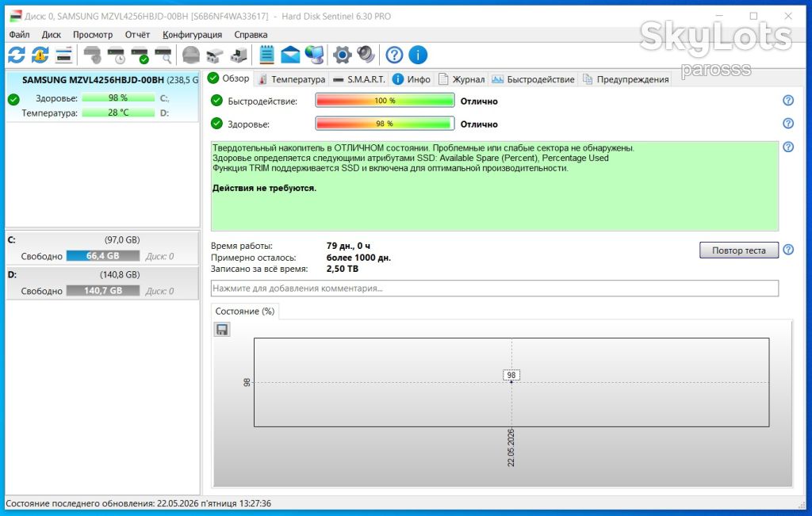Image resolution: width=812 pixels, height=516 pixels.
Task: Click help icon beside the green description box
Action: (788, 147)
